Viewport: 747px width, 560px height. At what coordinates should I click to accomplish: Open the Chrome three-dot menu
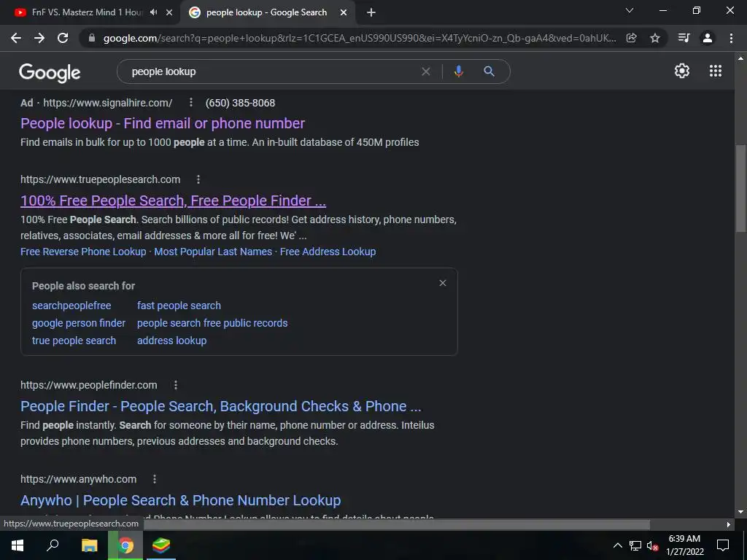[x=731, y=38]
